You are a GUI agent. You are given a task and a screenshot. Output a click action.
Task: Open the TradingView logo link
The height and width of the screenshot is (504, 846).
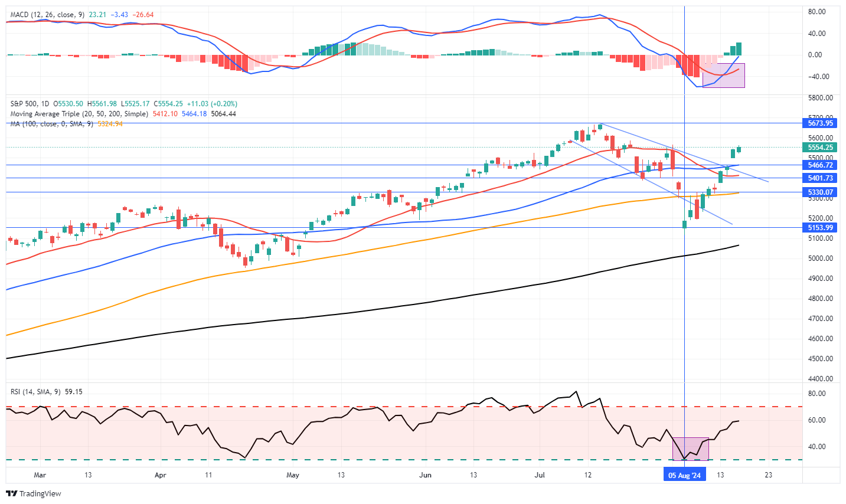(x=34, y=493)
